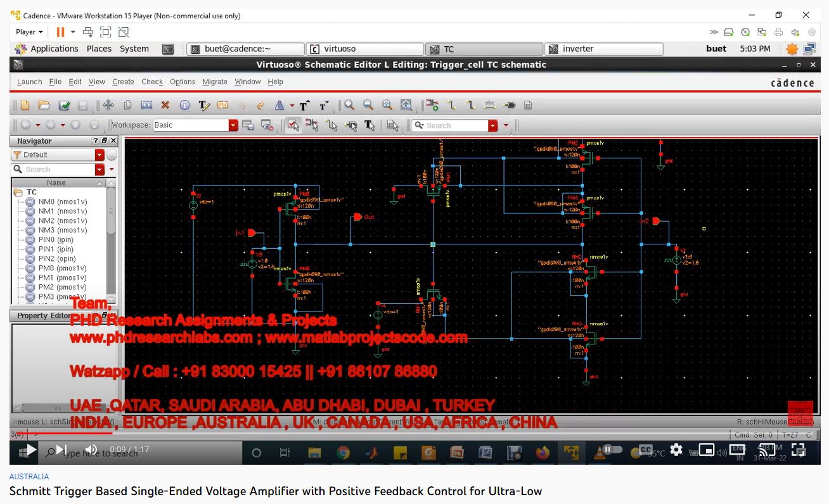Click the Create Instance icon

click(432, 106)
